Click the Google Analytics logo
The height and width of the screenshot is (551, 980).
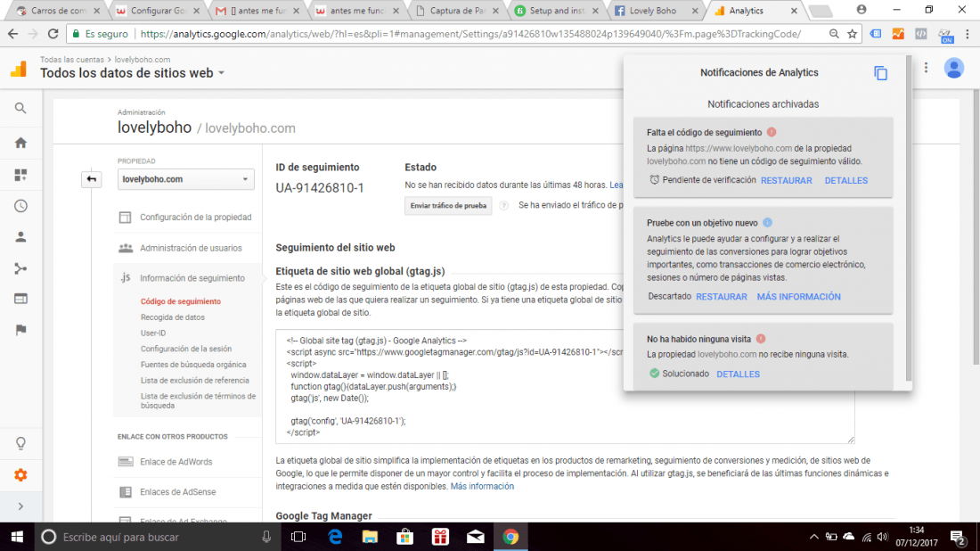click(19, 68)
